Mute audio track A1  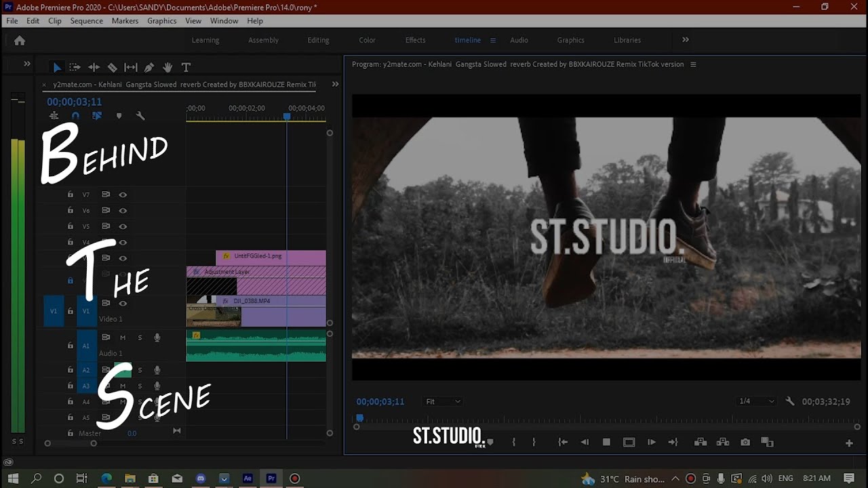(123, 338)
